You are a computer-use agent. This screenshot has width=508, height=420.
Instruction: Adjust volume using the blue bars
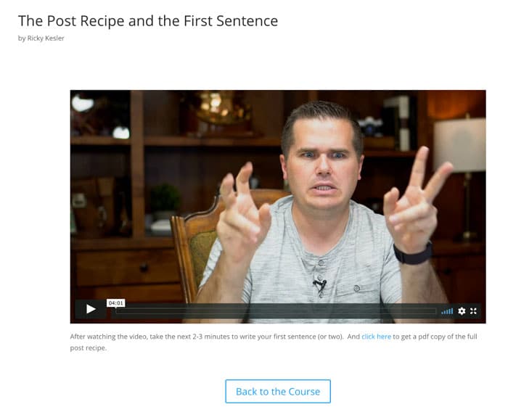pyautogui.click(x=447, y=311)
